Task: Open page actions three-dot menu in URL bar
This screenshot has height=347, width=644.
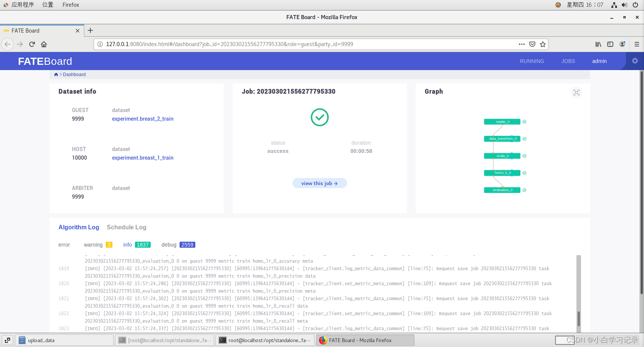Action: coord(521,44)
